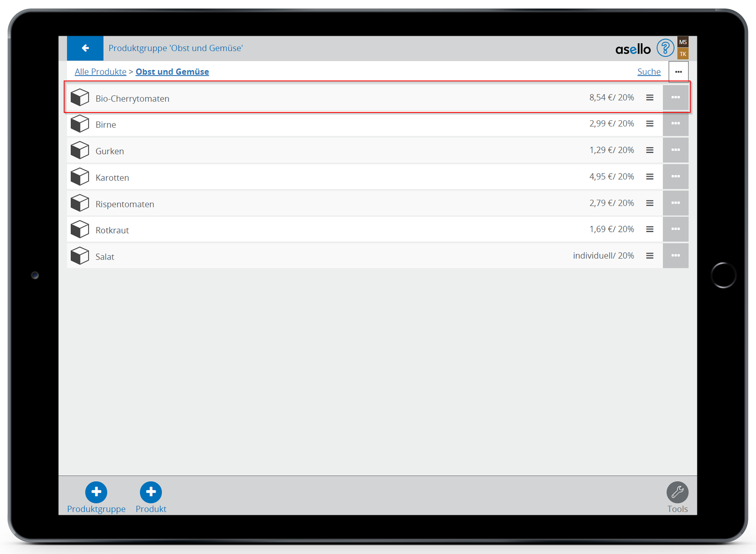This screenshot has width=756, height=554.
Task: Expand the three-dot menu for Rotkraut
Action: 675,229
